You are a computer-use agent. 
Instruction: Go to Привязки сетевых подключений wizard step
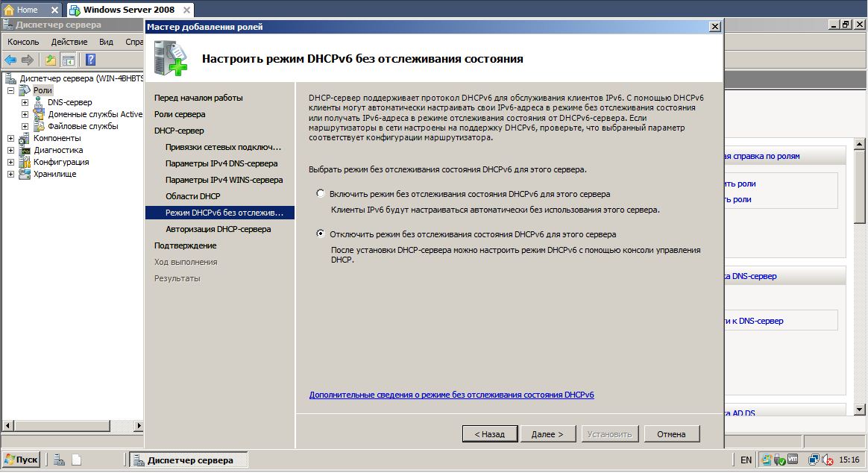coord(223,147)
